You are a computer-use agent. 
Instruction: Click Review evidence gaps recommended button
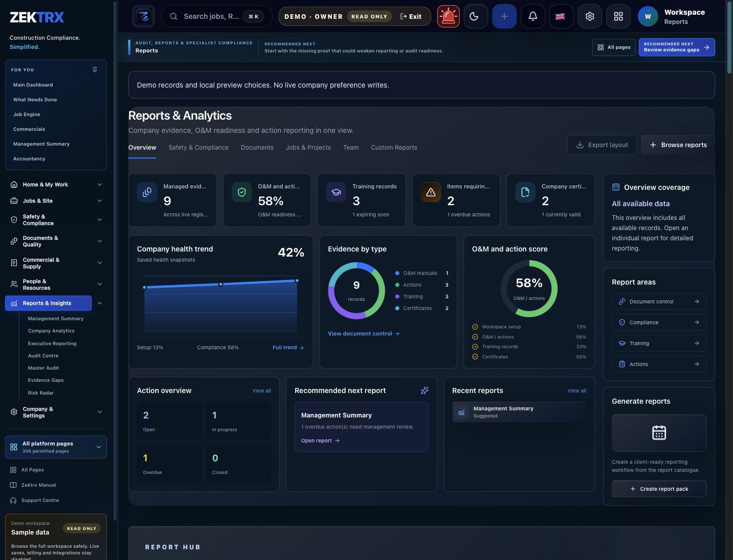pyautogui.click(x=677, y=47)
